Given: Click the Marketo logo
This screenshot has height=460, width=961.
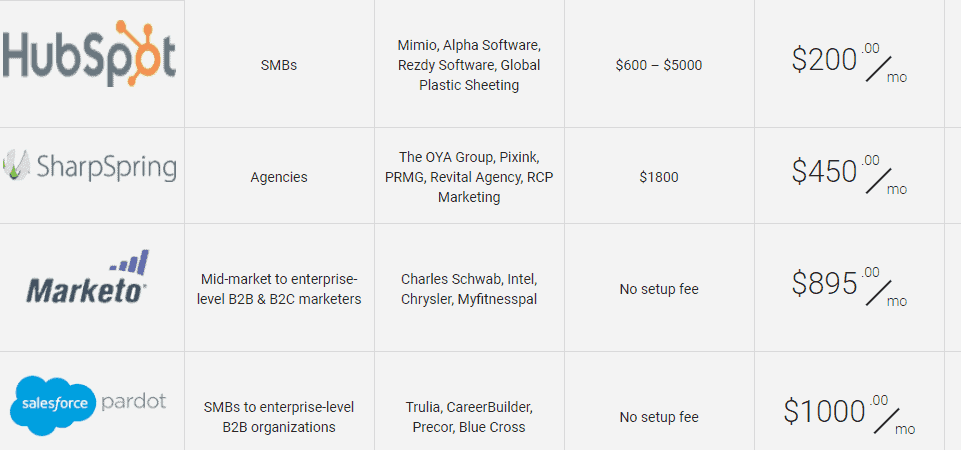Looking at the screenshot, I should (86, 277).
